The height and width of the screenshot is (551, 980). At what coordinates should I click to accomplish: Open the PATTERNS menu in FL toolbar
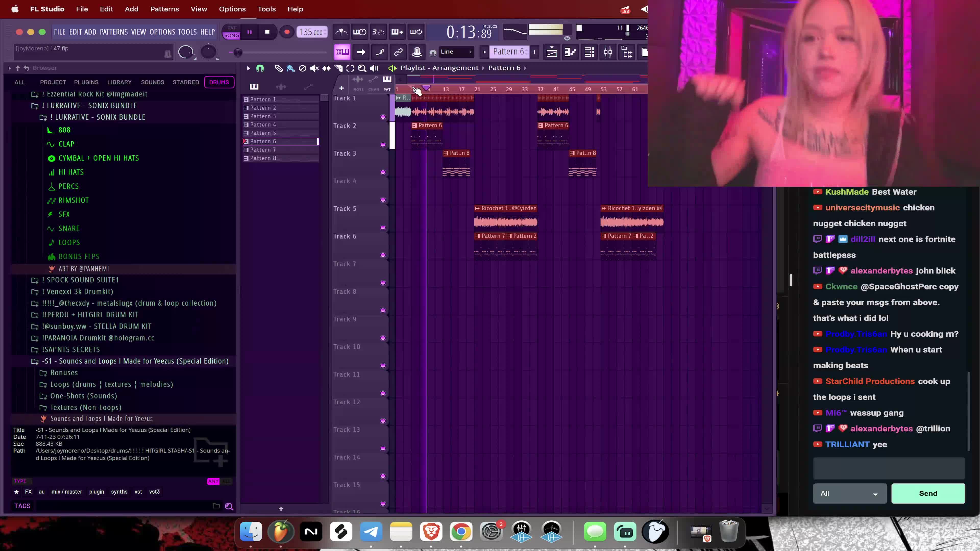point(114,32)
